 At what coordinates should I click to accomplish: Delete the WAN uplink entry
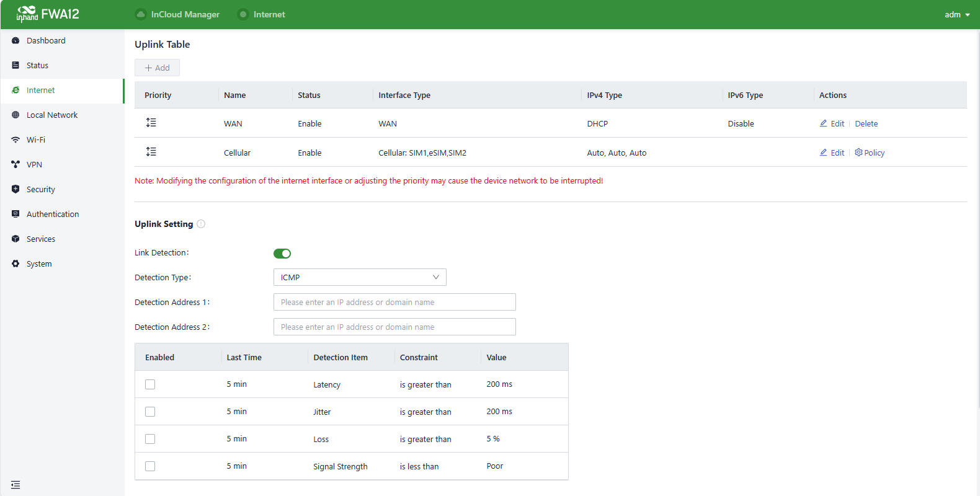tap(866, 123)
